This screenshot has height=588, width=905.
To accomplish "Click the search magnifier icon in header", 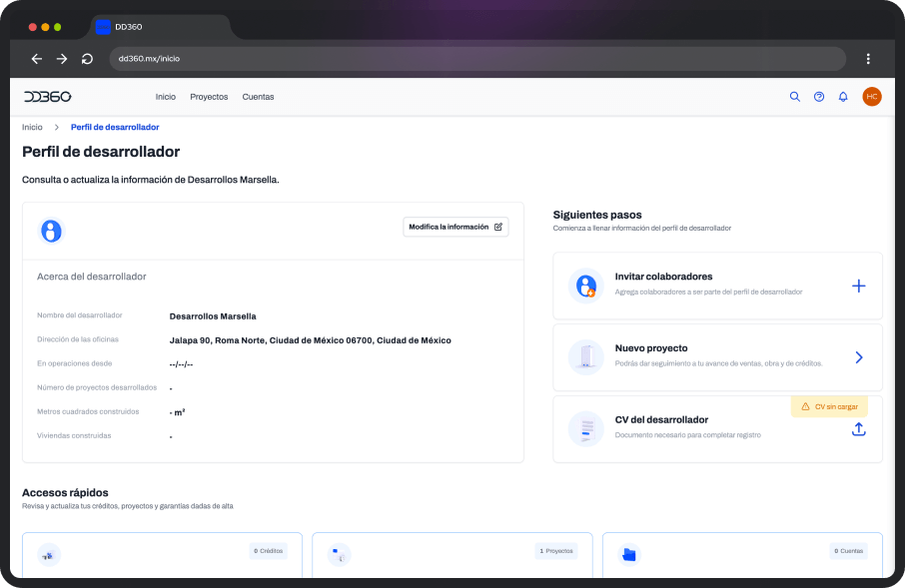I will click(795, 97).
